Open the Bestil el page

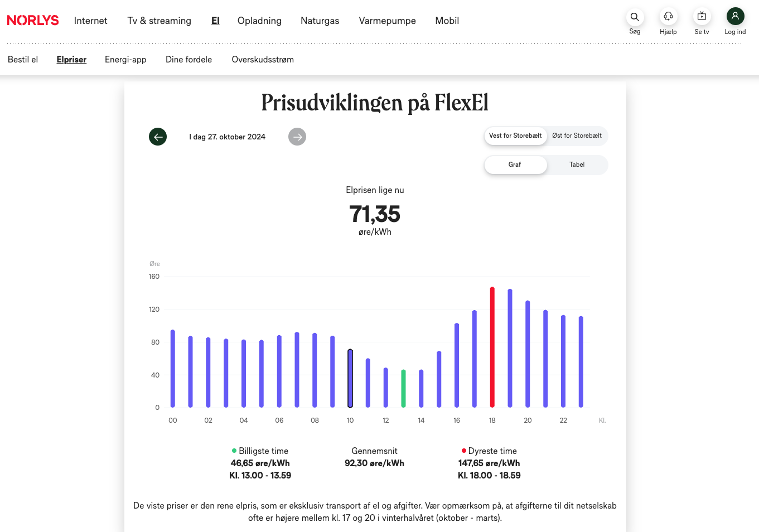(x=23, y=60)
